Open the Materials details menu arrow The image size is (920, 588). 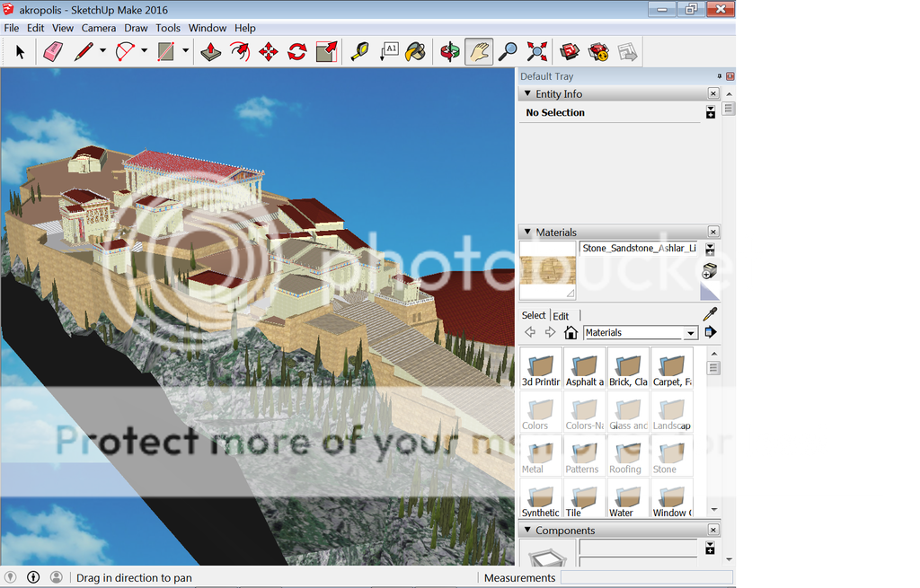point(711,332)
